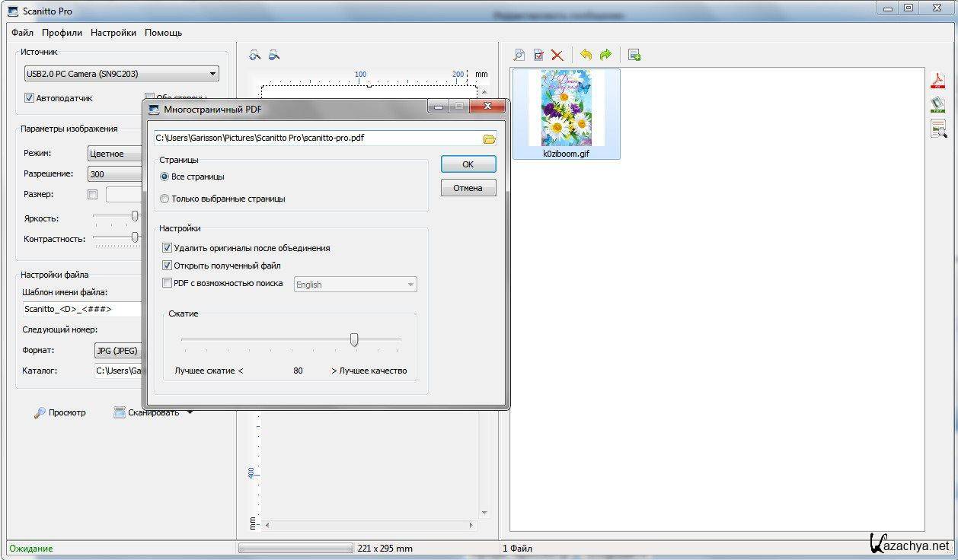Toggle 'Открыть полученный файл' checkbox
This screenshot has height=560, width=958.
click(168, 266)
